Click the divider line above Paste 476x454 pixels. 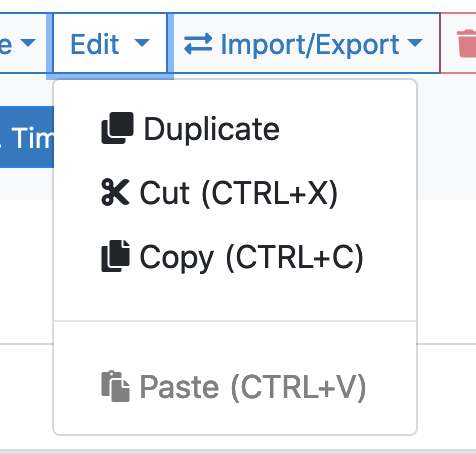pyautogui.click(x=235, y=321)
